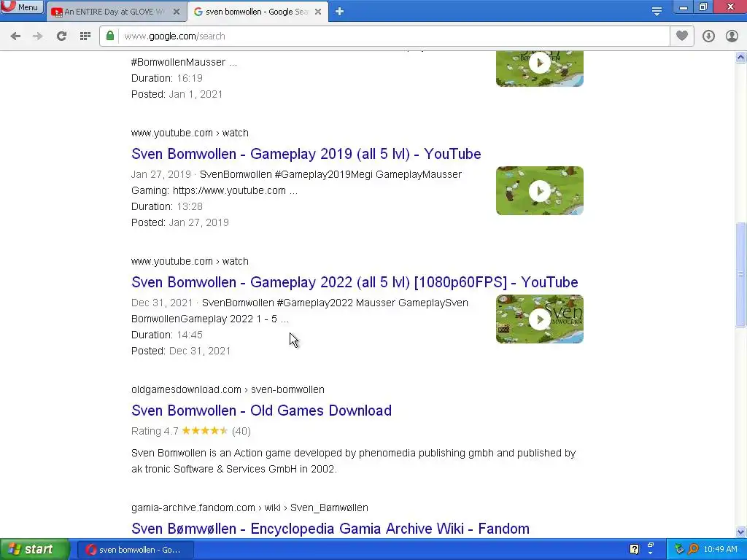Go back with the back arrow
The width and height of the screenshot is (747, 560).
point(15,36)
